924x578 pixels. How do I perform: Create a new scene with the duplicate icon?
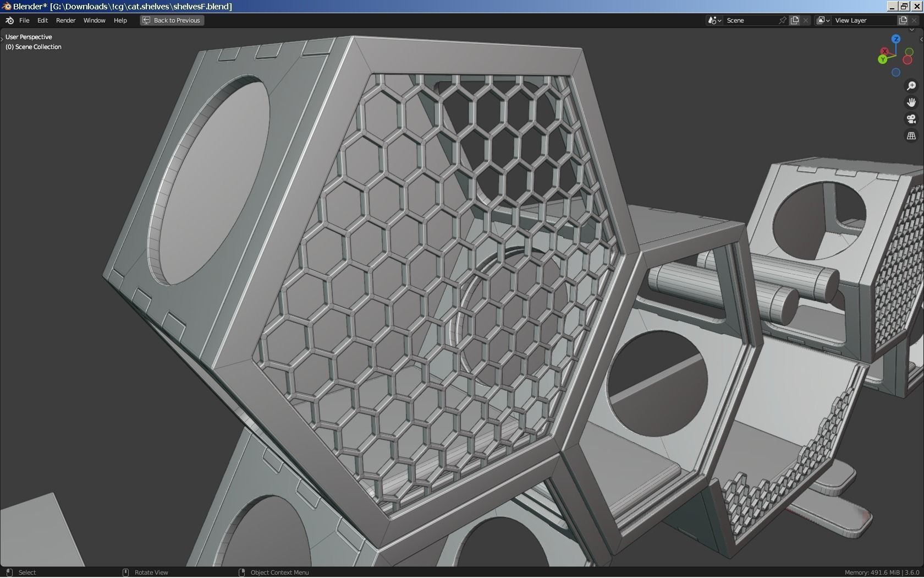(x=795, y=20)
